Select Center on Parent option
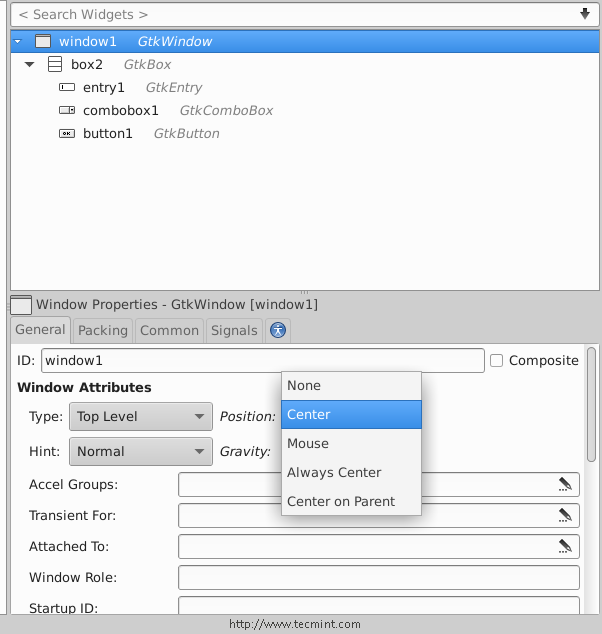This screenshot has height=634, width=602. point(351,501)
